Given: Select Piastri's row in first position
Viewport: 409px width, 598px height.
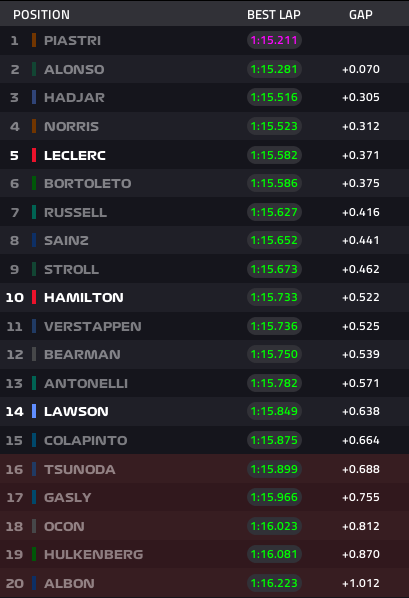Looking at the screenshot, I should (204, 40).
